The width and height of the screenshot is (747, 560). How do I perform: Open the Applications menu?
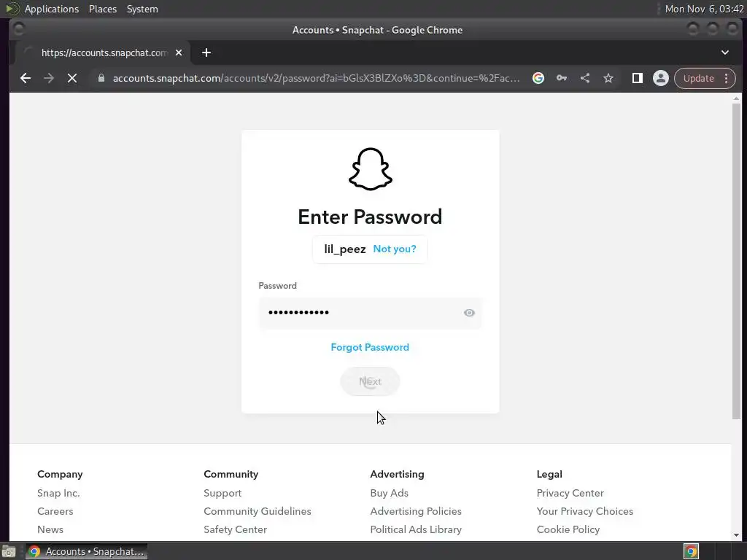[x=52, y=9]
